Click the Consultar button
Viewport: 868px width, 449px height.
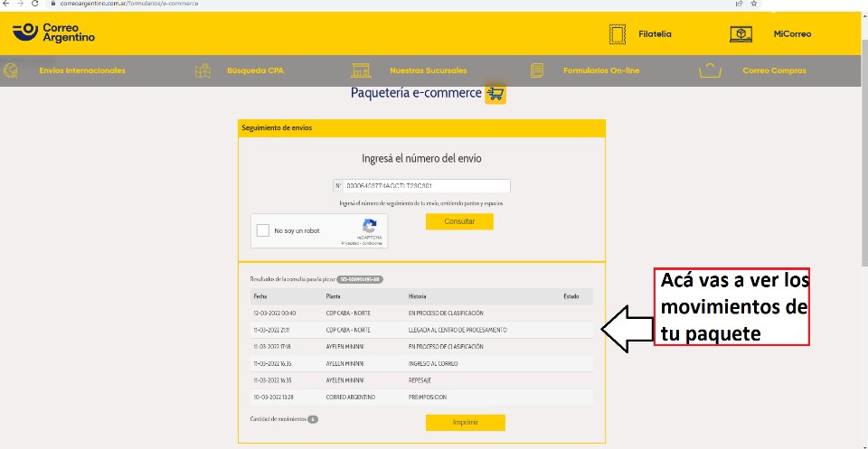pos(459,221)
